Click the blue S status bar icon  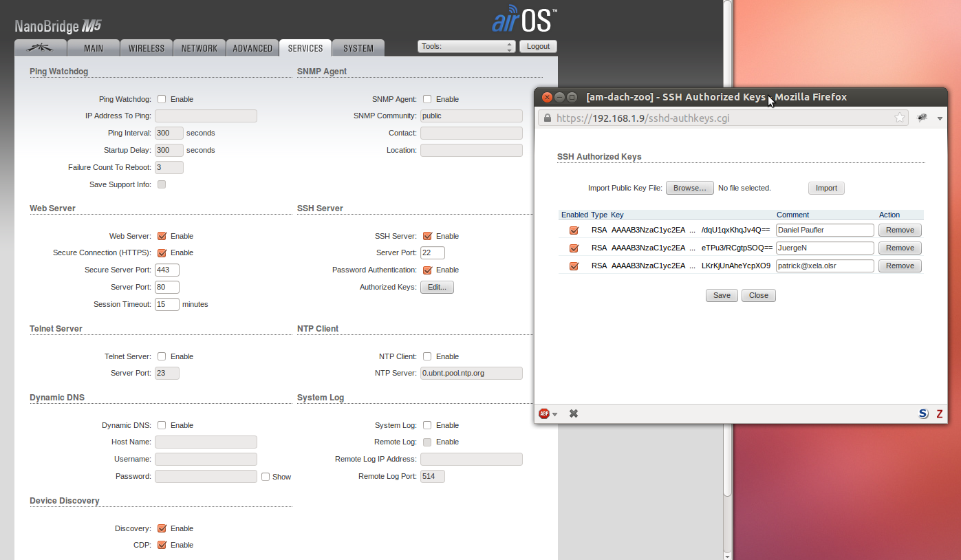click(923, 413)
